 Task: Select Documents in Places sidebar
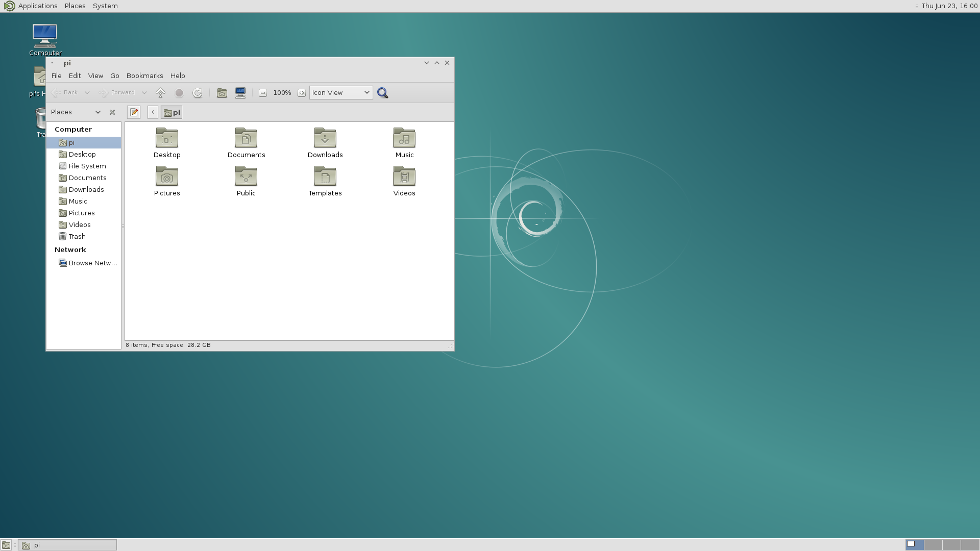[x=84, y=178]
